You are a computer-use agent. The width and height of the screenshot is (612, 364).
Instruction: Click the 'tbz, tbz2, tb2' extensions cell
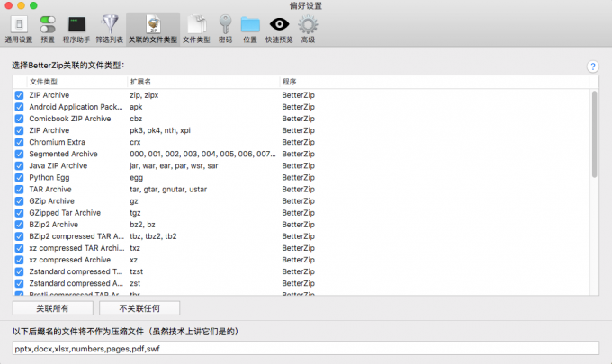153,236
